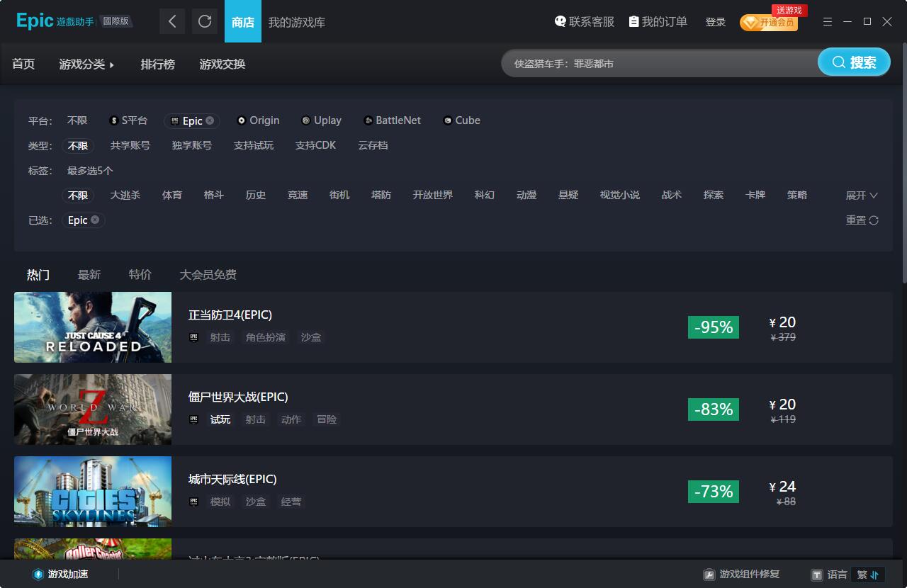Viewport: 907px width, 588px height.
Task: Show the 特价 sort tab
Action: (x=140, y=274)
